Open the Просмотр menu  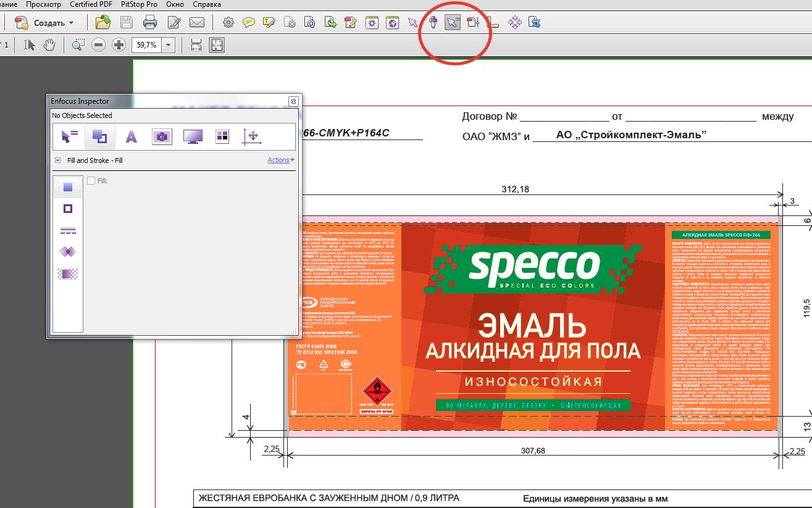pyautogui.click(x=43, y=4)
